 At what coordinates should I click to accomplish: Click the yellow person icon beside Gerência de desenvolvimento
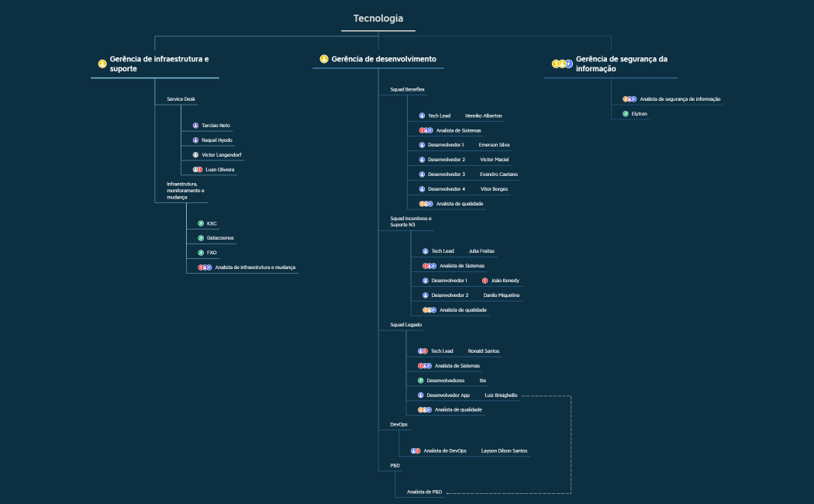tap(324, 59)
